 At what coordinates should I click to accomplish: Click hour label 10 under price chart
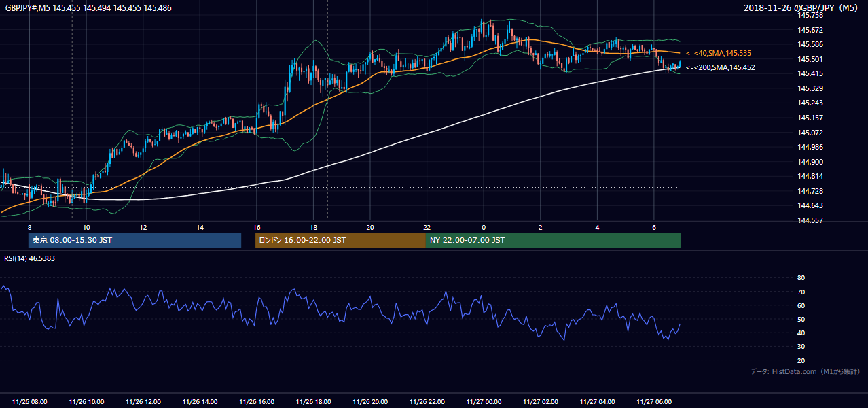(86, 227)
